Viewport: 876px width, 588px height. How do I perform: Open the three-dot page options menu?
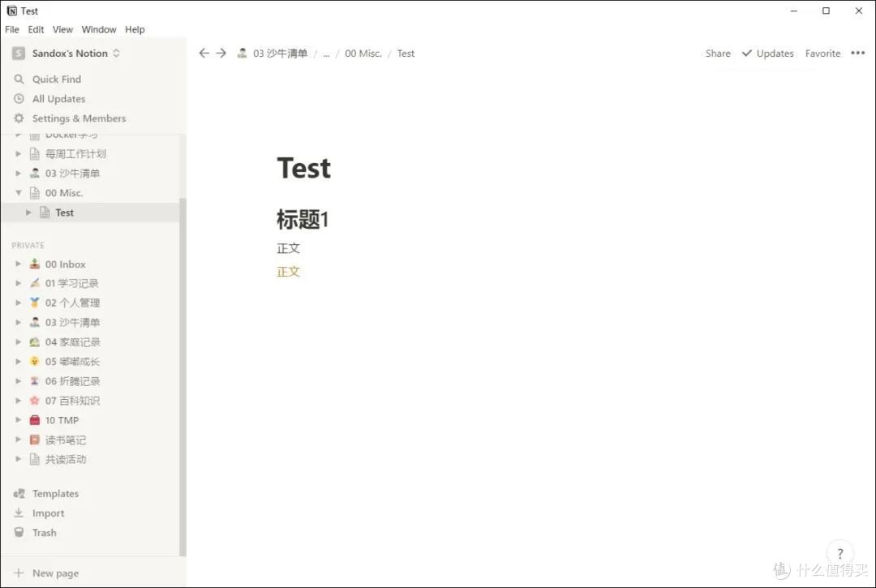coord(857,54)
